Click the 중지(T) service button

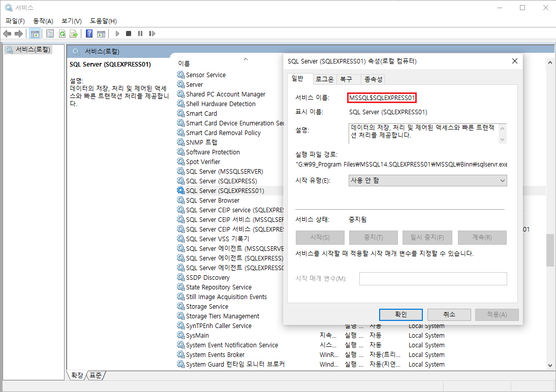374,238
